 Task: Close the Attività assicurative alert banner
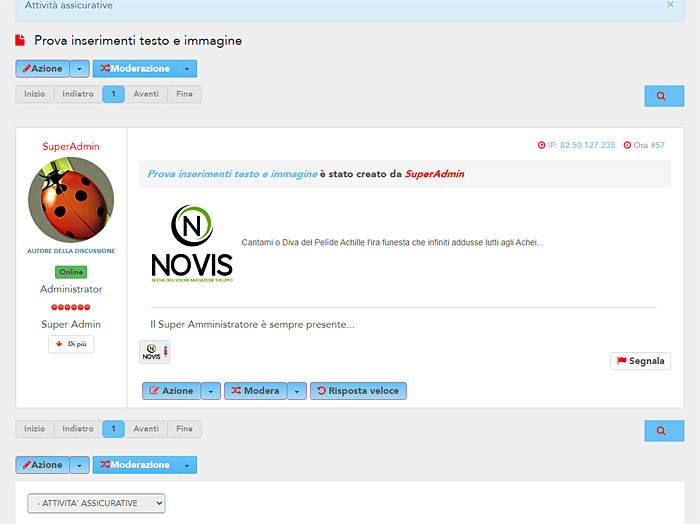(x=670, y=5)
